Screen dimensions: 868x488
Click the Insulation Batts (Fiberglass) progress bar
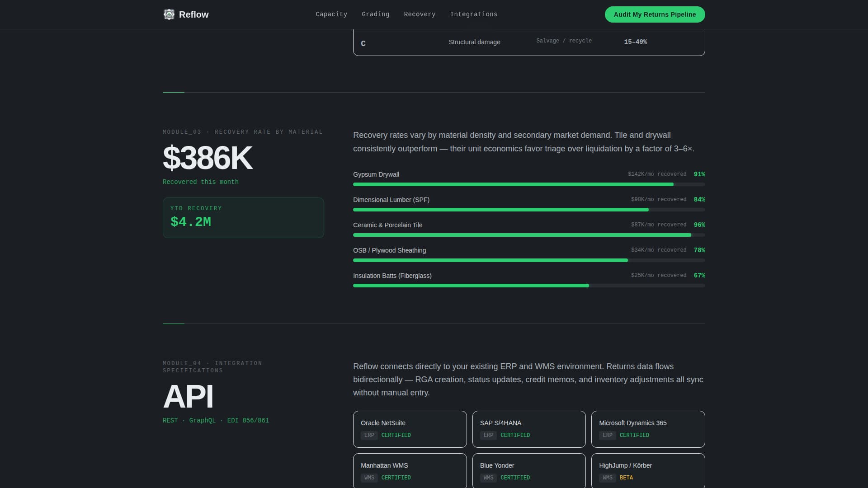(x=529, y=286)
